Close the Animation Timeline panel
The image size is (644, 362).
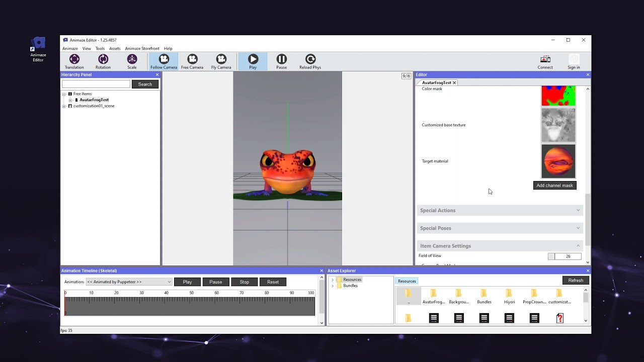click(x=322, y=270)
